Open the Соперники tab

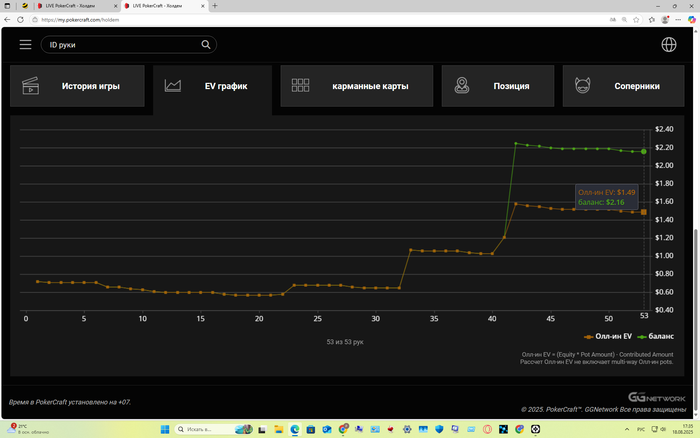pyautogui.click(x=623, y=86)
